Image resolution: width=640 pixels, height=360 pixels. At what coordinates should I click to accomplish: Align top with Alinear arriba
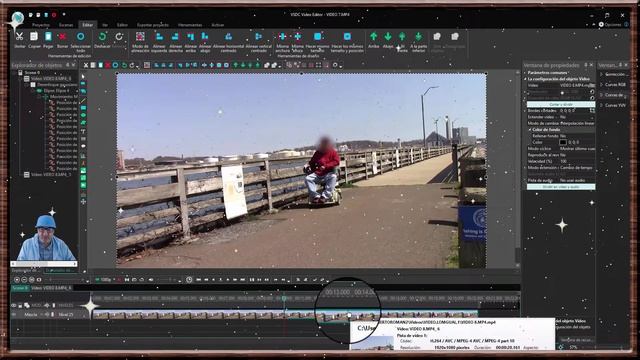click(191, 37)
